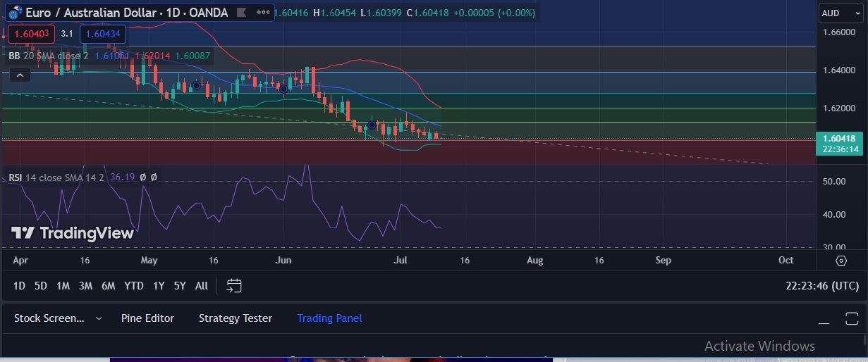Screen dimensions: 868x362
Task: Click the BB basis value 1.61051
Action: tap(111, 55)
